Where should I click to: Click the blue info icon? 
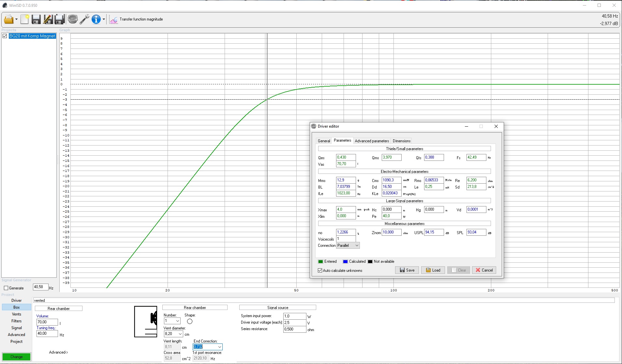(96, 20)
